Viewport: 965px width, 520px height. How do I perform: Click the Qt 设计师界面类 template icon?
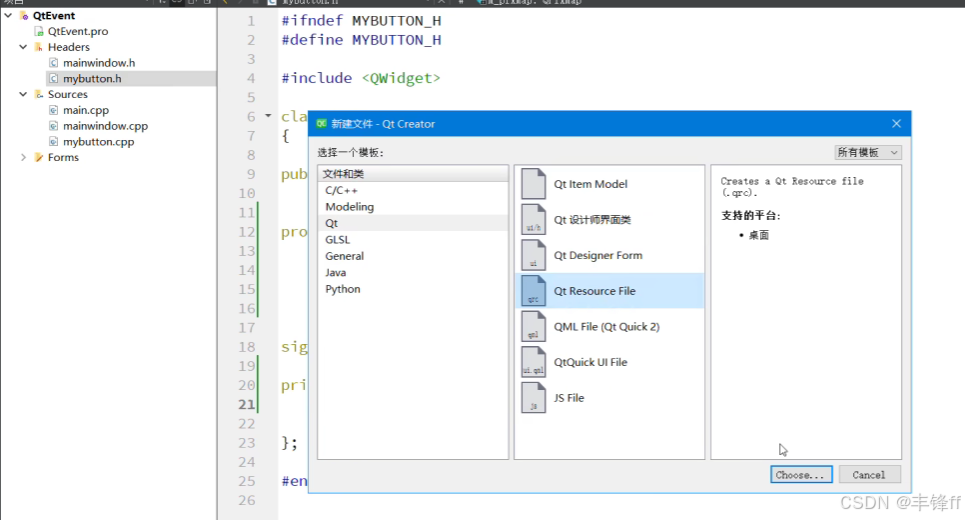pyautogui.click(x=533, y=219)
